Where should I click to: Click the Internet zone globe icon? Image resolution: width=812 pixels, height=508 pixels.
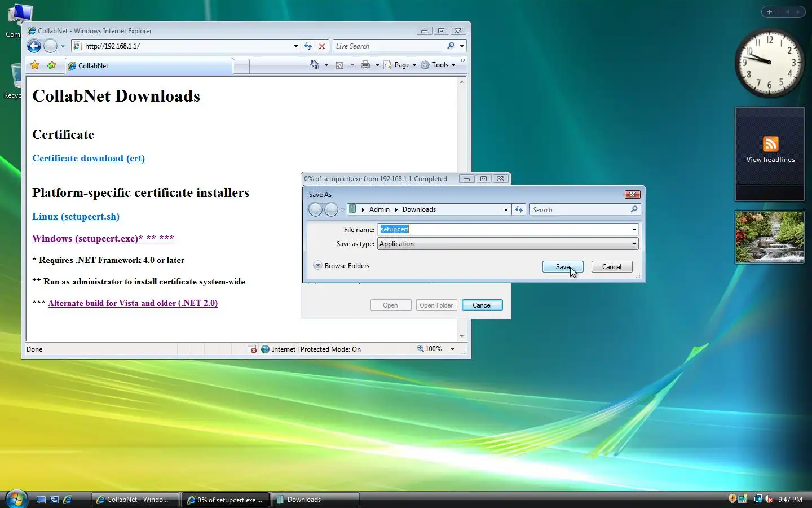coord(265,349)
